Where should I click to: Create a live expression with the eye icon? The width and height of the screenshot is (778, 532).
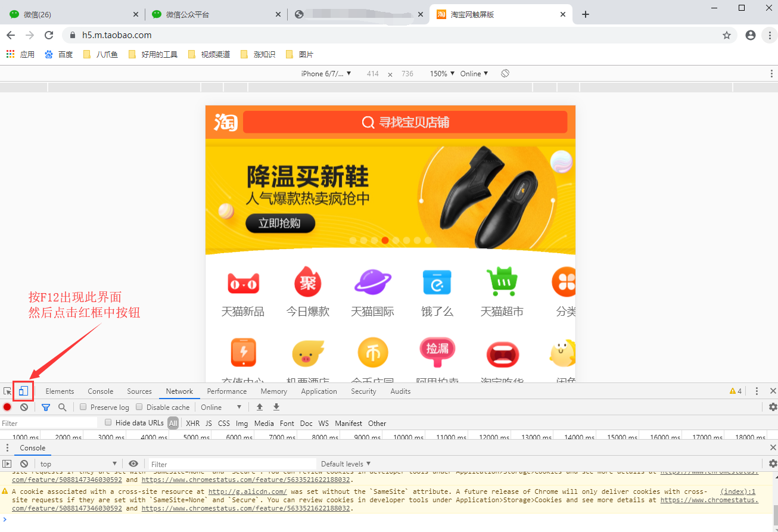pos(133,463)
